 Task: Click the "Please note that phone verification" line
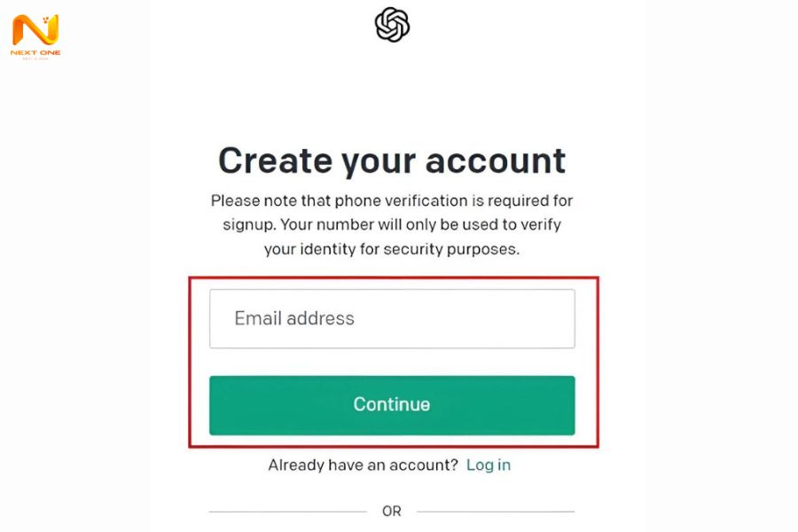(392, 201)
